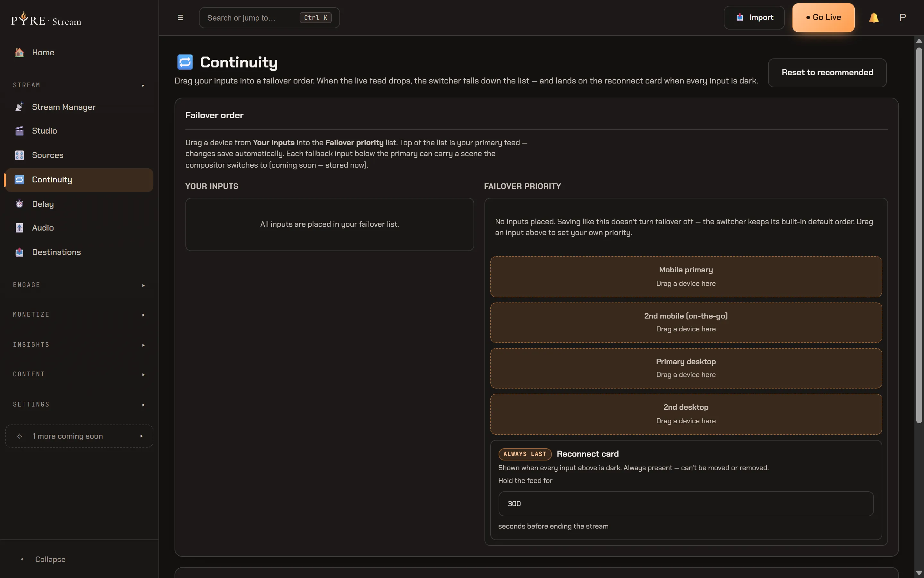This screenshot has width=924, height=578.
Task: Click the YOUR INPUTS label
Action: [x=211, y=186]
